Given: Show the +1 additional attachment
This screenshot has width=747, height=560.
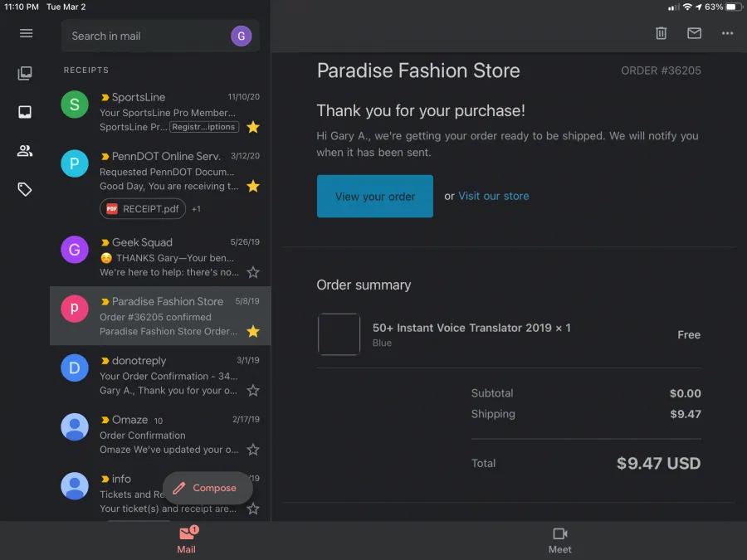Looking at the screenshot, I should pos(196,209).
